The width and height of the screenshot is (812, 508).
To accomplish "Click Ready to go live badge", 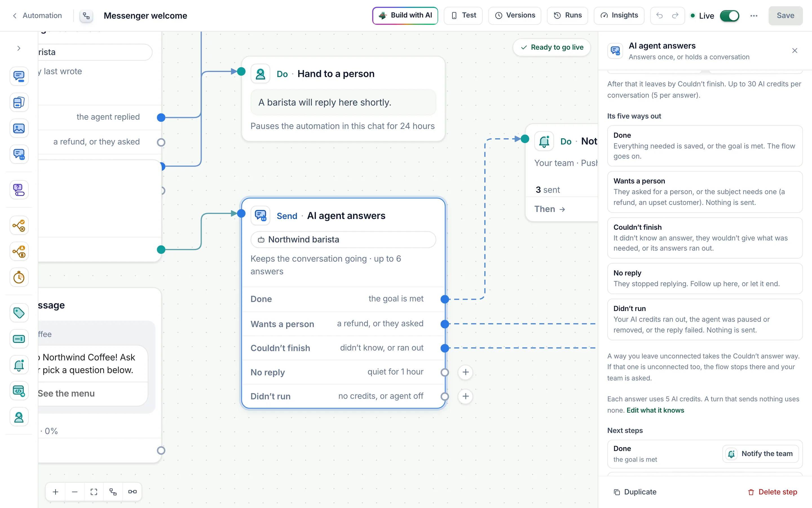I will [x=551, y=47].
